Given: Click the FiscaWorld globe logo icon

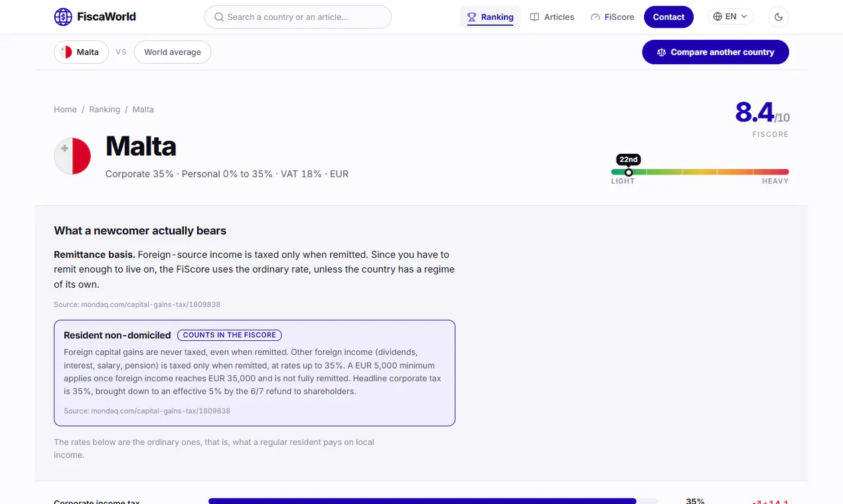Looking at the screenshot, I should (x=63, y=17).
